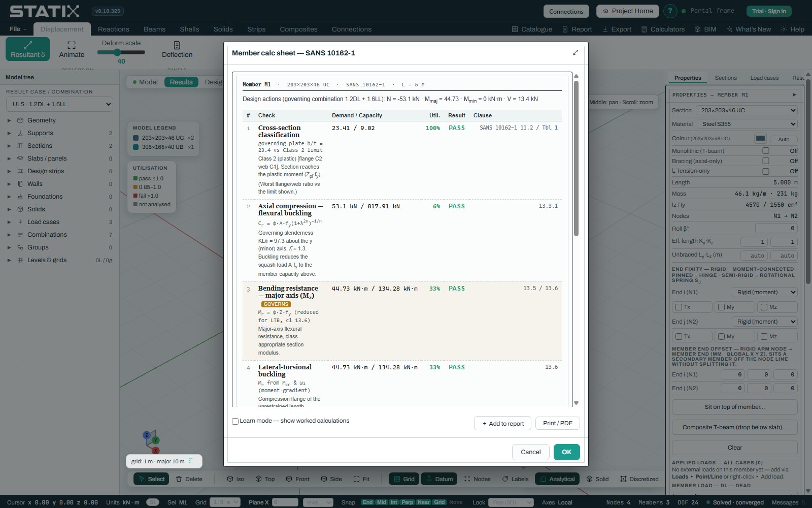Select the Solid display mode
812x508 pixels.
[x=597, y=479]
